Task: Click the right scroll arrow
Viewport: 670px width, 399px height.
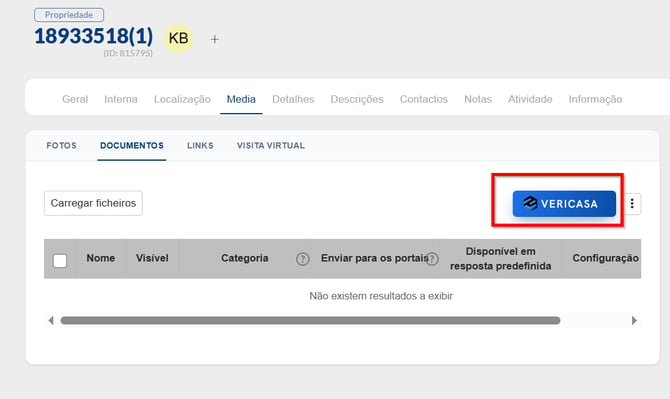Action: 634,320
